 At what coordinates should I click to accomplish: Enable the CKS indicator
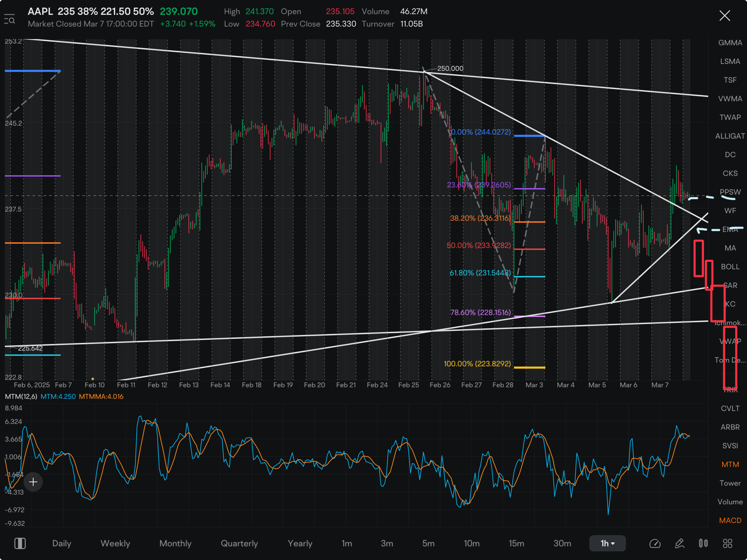click(x=730, y=173)
